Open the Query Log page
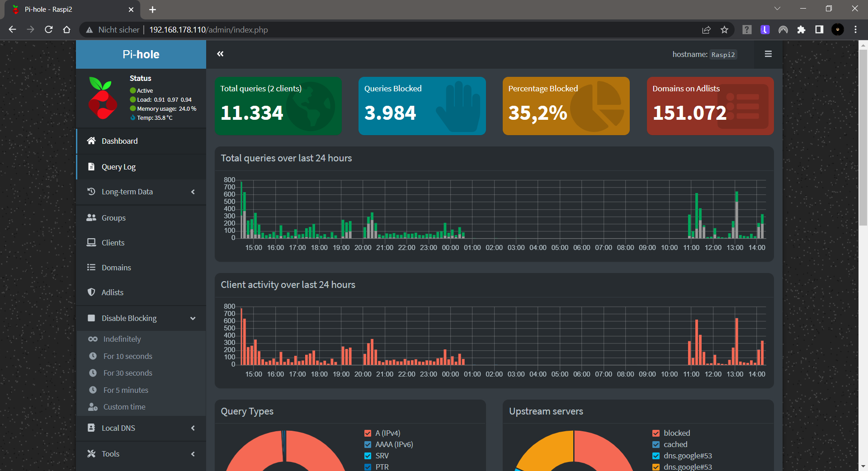This screenshot has height=471, width=868. pos(118,167)
